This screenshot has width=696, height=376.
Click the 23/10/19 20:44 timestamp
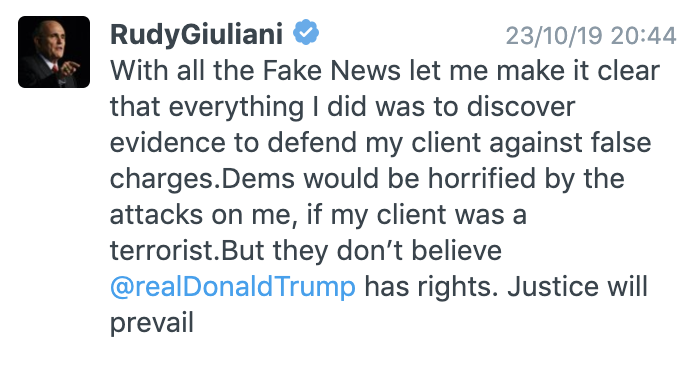591,36
